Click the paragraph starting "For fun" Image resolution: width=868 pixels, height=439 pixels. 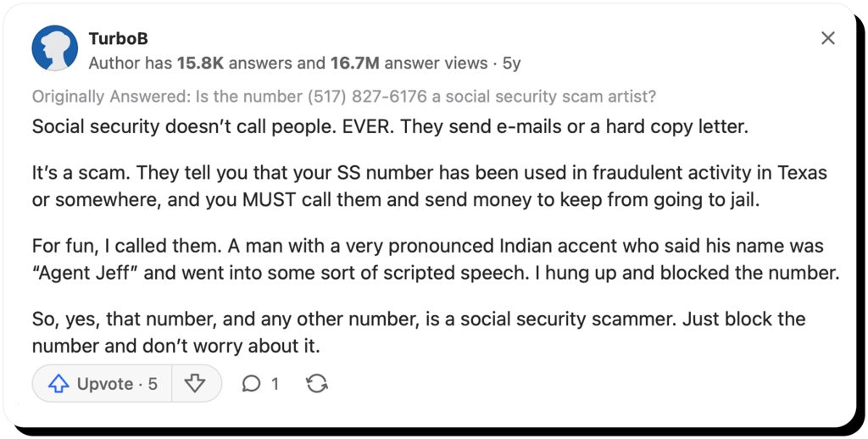click(434, 261)
